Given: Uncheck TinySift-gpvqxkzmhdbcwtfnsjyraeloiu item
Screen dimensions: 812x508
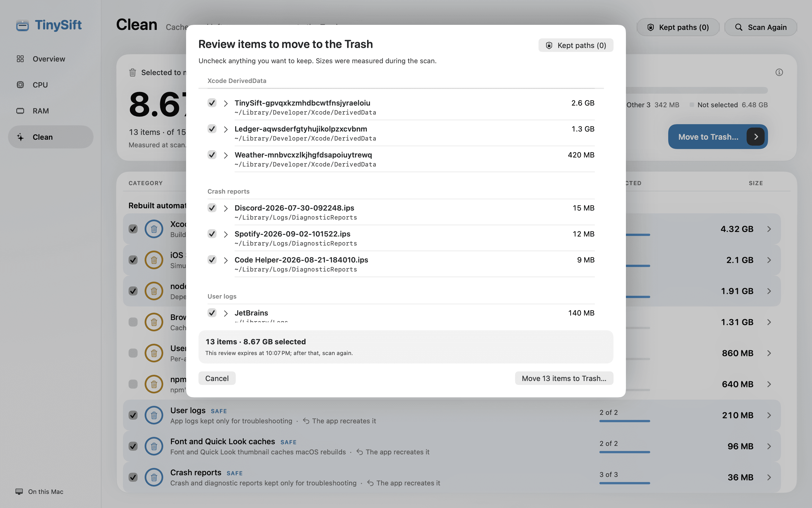Looking at the screenshot, I should tap(212, 103).
